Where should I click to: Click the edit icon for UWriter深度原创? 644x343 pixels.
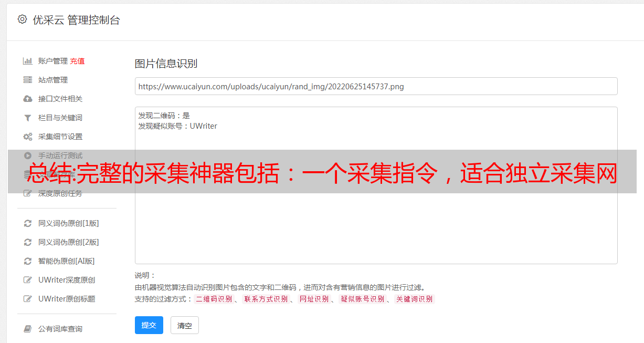coord(28,280)
